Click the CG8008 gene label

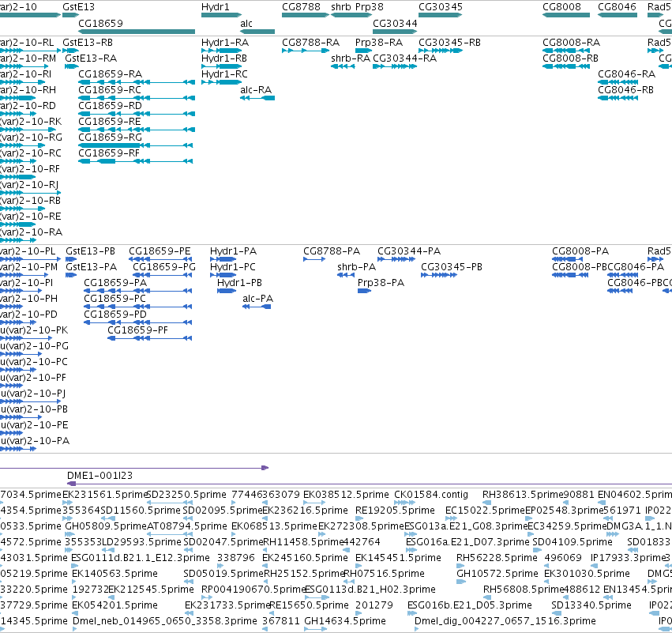point(562,7)
